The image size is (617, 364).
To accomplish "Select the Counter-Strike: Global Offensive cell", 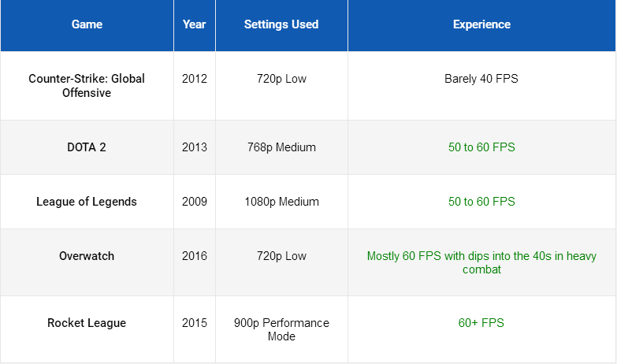I will coord(87,86).
